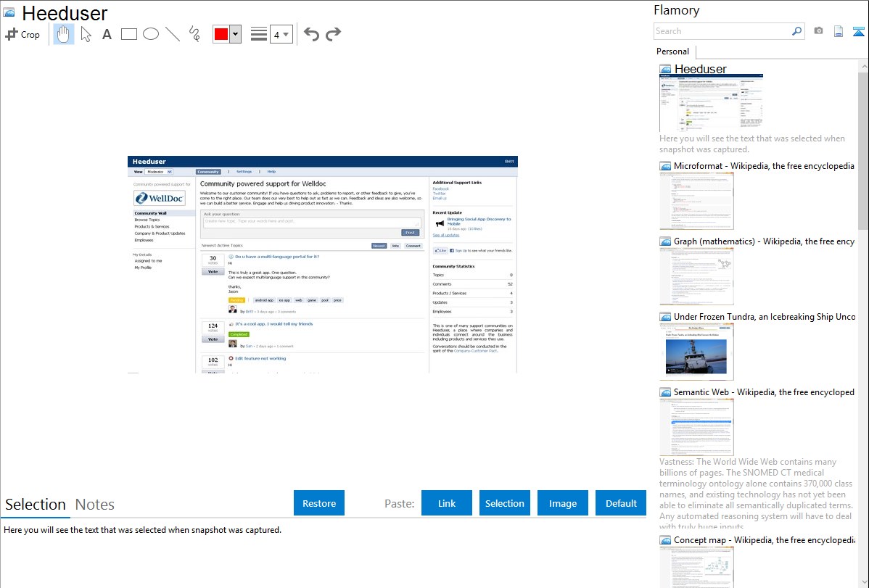This screenshot has height=588, width=869.
Task: Select the text annotation tool
Action: click(x=107, y=34)
